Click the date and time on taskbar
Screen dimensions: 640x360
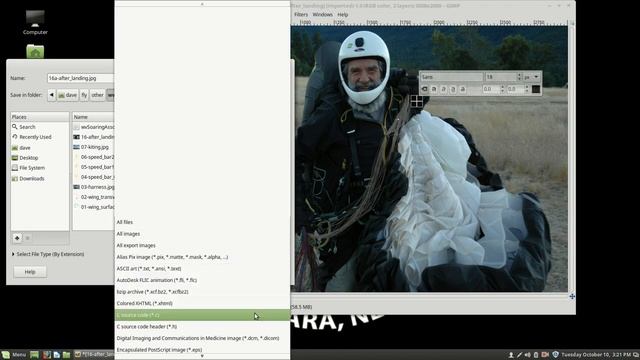click(x=596, y=355)
